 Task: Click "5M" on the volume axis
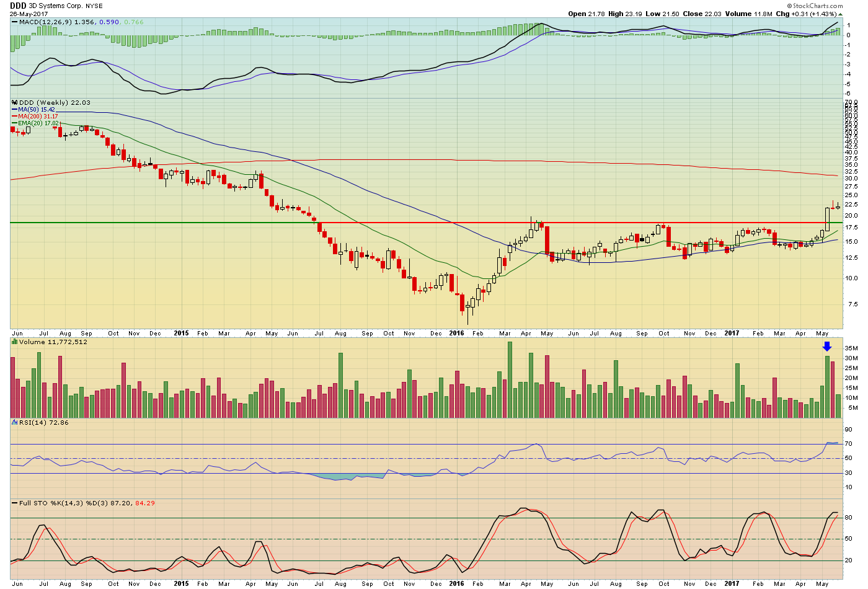point(853,408)
